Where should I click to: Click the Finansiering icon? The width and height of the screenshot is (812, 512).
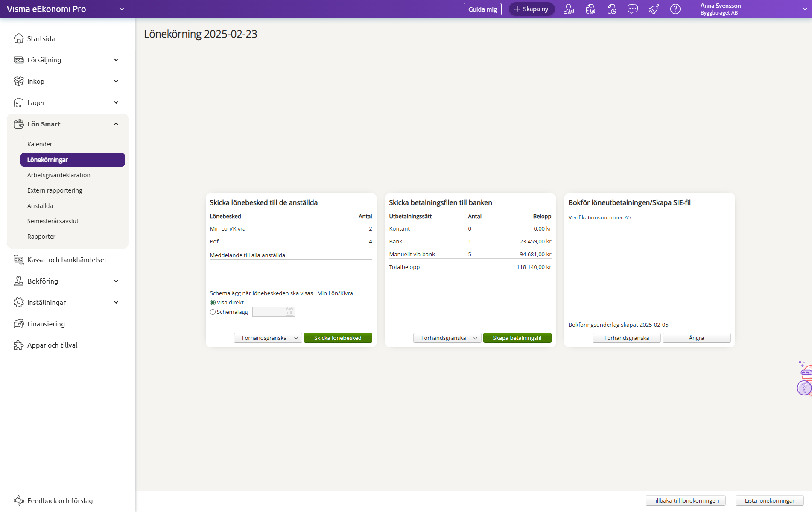click(18, 324)
